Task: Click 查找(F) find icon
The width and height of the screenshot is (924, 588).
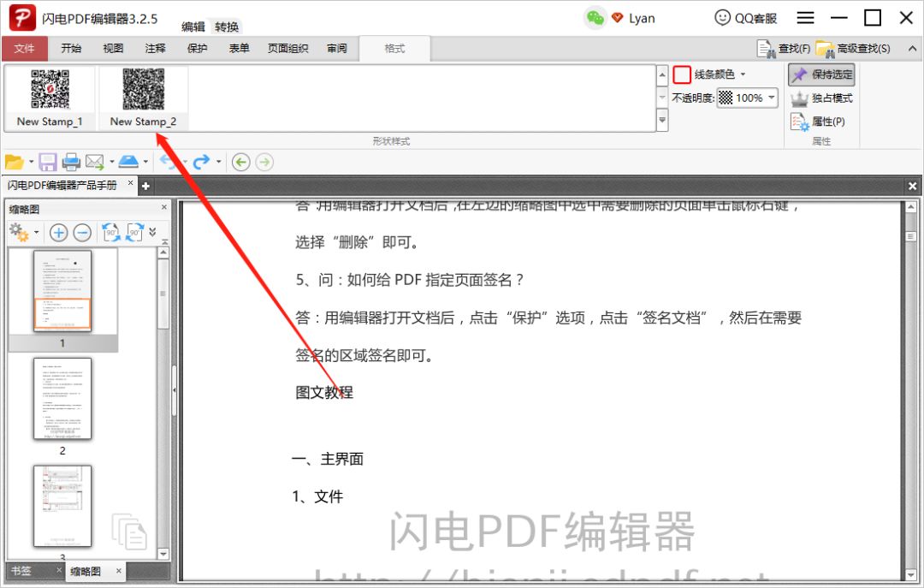Action: pos(784,49)
